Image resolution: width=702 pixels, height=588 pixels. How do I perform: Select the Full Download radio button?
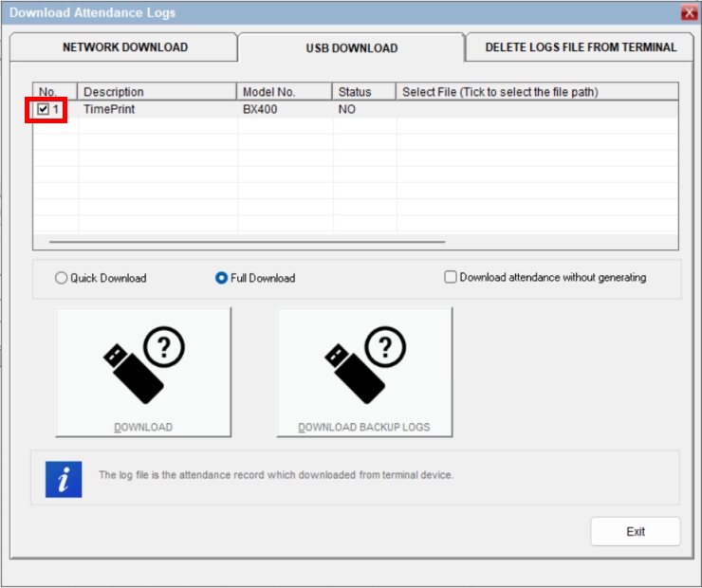(221, 279)
